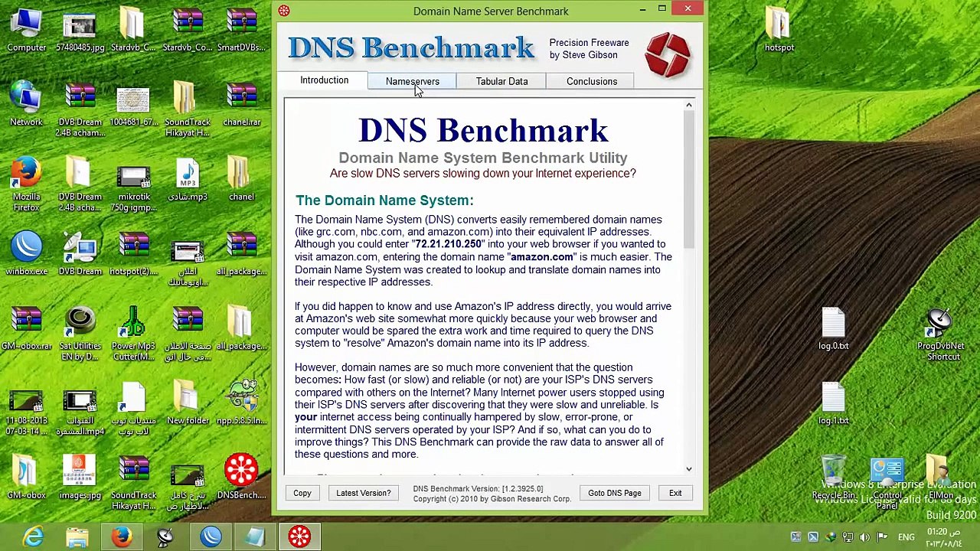Open Internet Explorer from the taskbar
Image resolution: width=980 pixels, height=551 pixels.
coord(33,536)
